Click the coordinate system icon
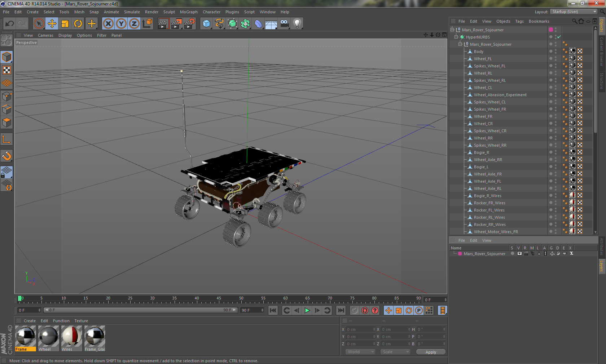The image size is (606, 364). (x=147, y=24)
